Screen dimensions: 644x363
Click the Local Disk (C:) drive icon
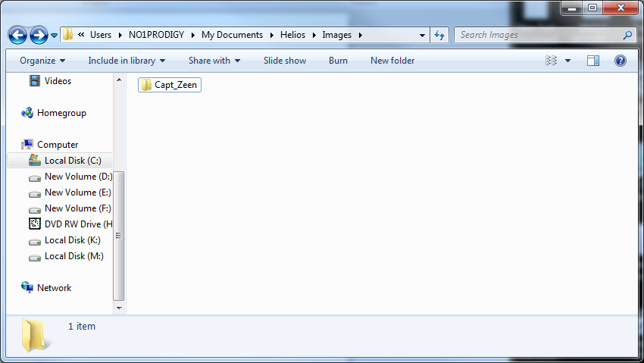35,160
